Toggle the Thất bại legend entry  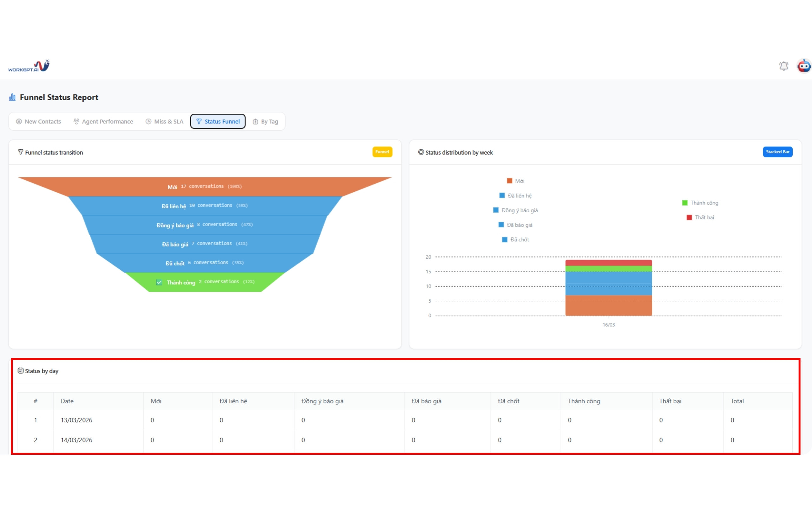pos(700,218)
